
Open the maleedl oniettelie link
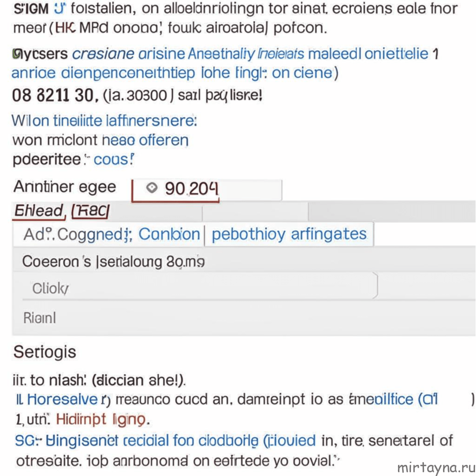pyautogui.click(x=368, y=54)
